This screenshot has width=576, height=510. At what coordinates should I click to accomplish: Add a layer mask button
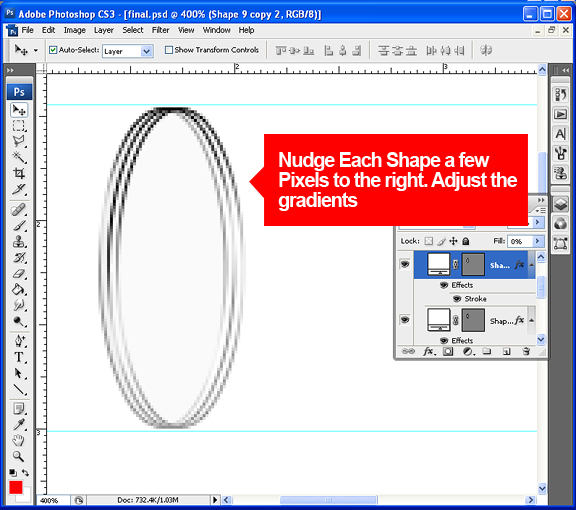pyautogui.click(x=448, y=351)
